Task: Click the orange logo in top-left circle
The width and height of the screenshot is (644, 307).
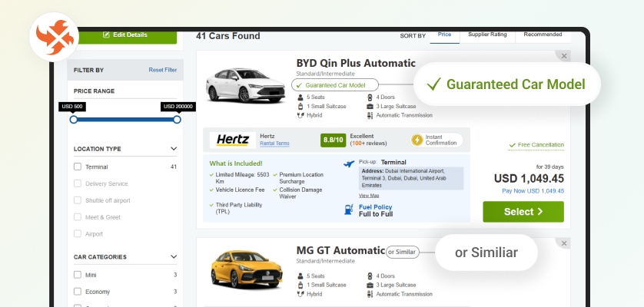Action: [55, 37]
